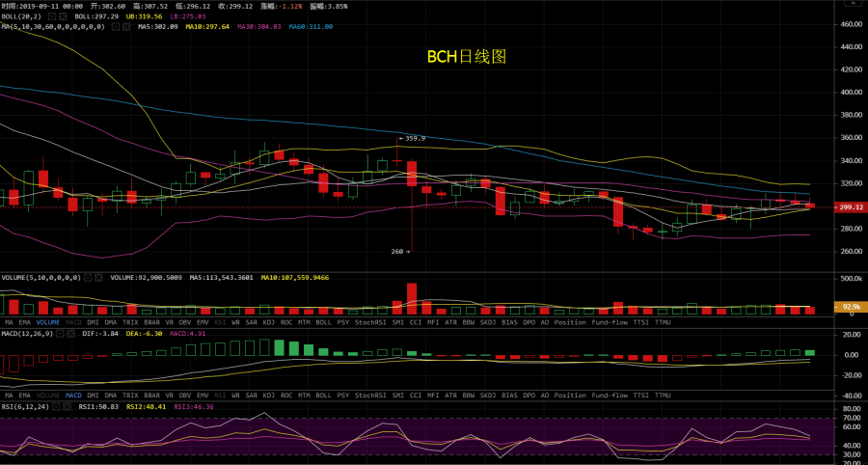Close the MA indicator using its X icon
868x465 pixels.
126,26
